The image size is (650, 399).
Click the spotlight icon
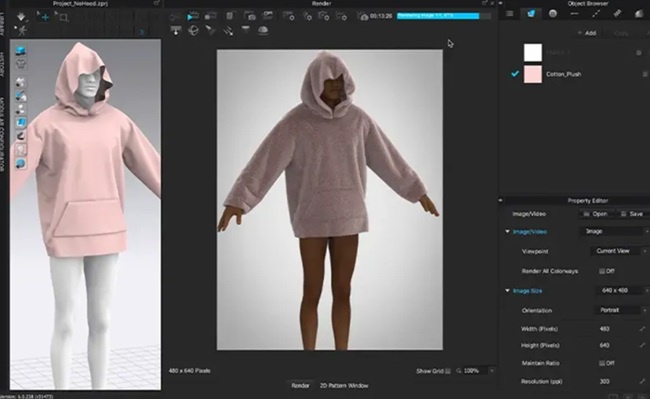211,30
